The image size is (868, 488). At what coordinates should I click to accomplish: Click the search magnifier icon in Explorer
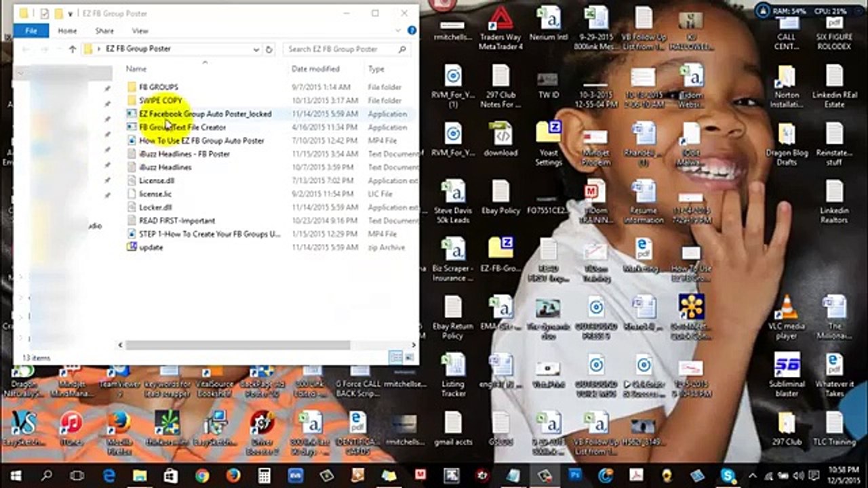[402, 49]
